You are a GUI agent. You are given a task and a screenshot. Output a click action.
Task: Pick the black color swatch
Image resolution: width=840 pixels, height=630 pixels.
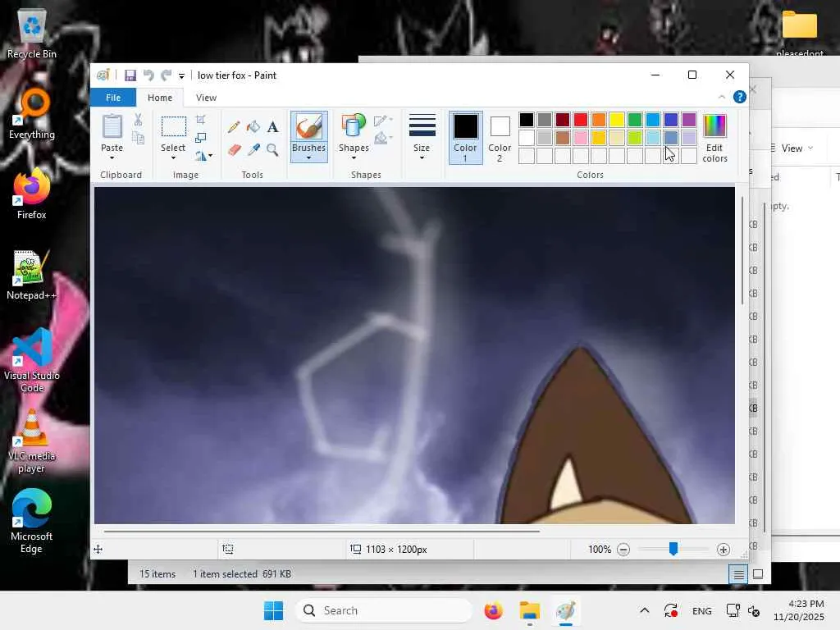pos(527,120)
